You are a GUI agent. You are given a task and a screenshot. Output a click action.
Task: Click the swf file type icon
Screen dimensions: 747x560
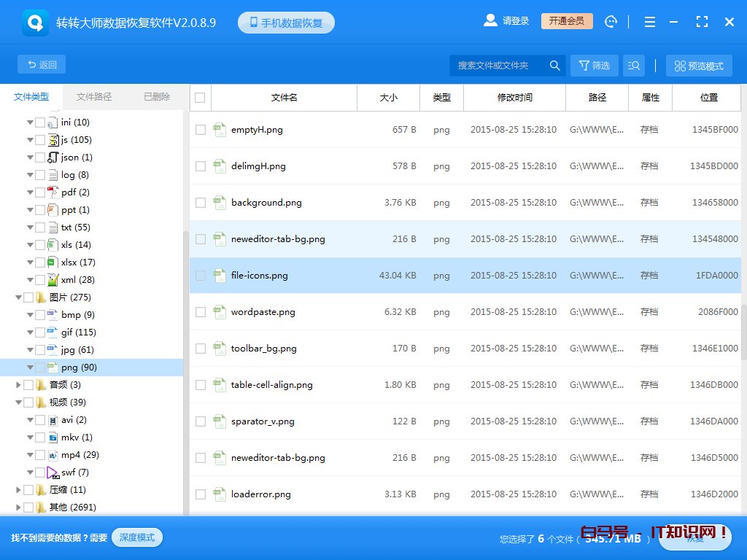[x=53, y=472]
